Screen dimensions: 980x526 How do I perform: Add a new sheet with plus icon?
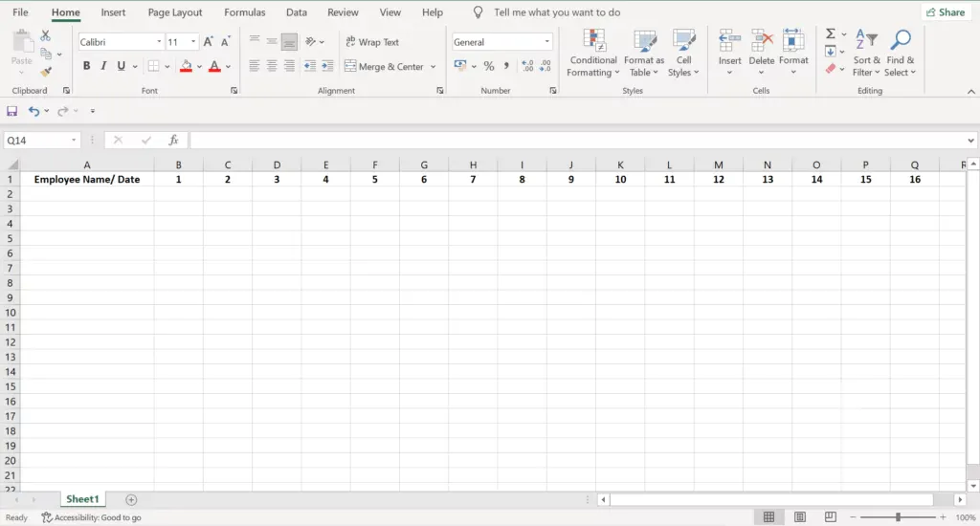click(x=131, y=500)
